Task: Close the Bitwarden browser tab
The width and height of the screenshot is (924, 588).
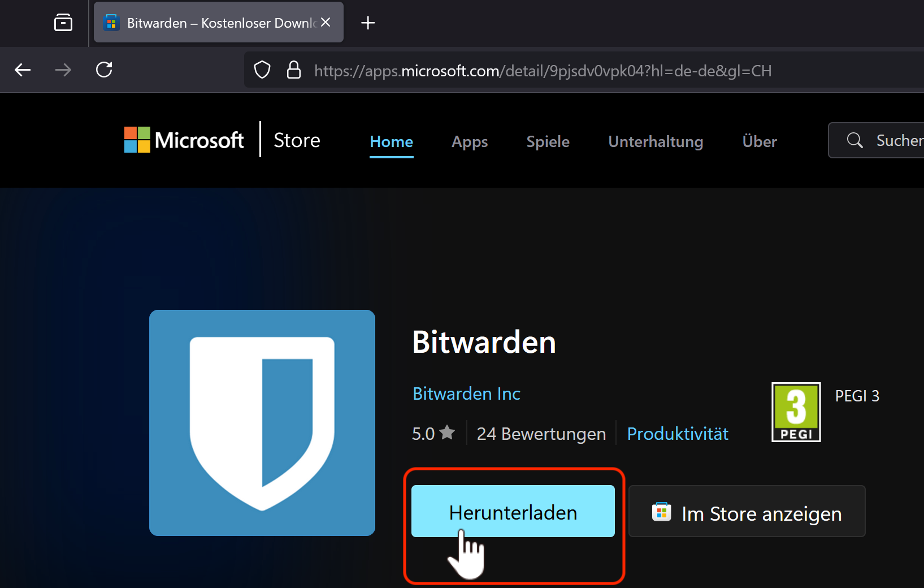Action: tap(326, 22)
